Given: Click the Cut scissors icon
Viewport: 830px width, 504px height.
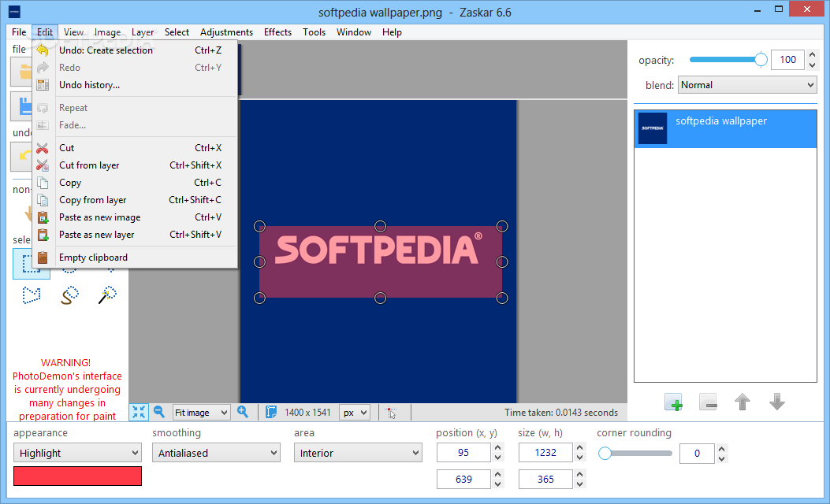Looking at the screenshot, I should (43, 147).
